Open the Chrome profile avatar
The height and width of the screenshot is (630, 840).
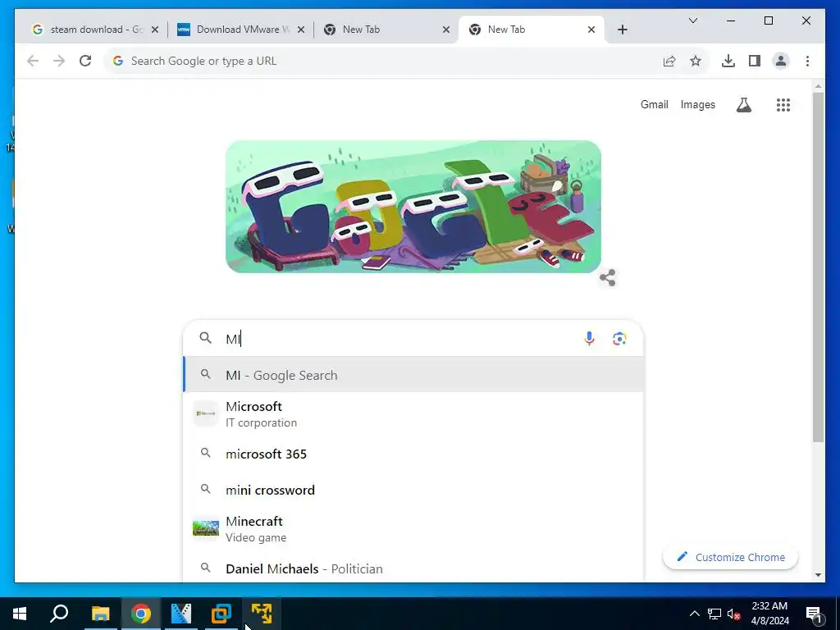[x=781, y=61]
